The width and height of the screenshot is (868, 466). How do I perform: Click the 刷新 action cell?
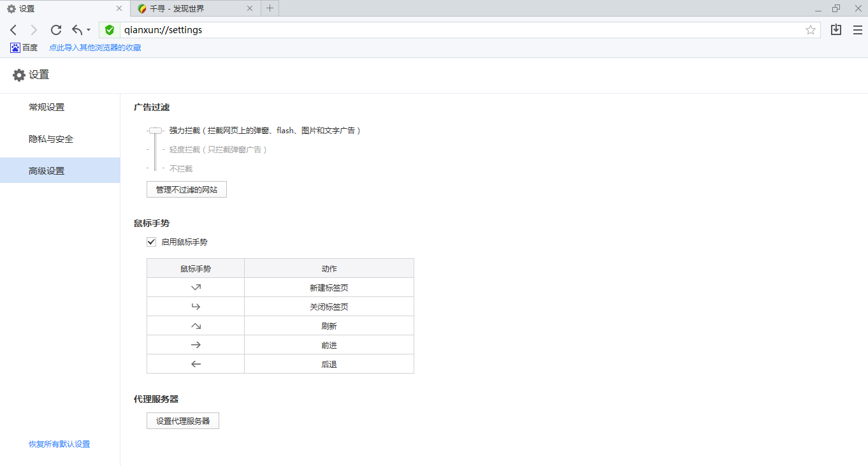tap(329, 326)
